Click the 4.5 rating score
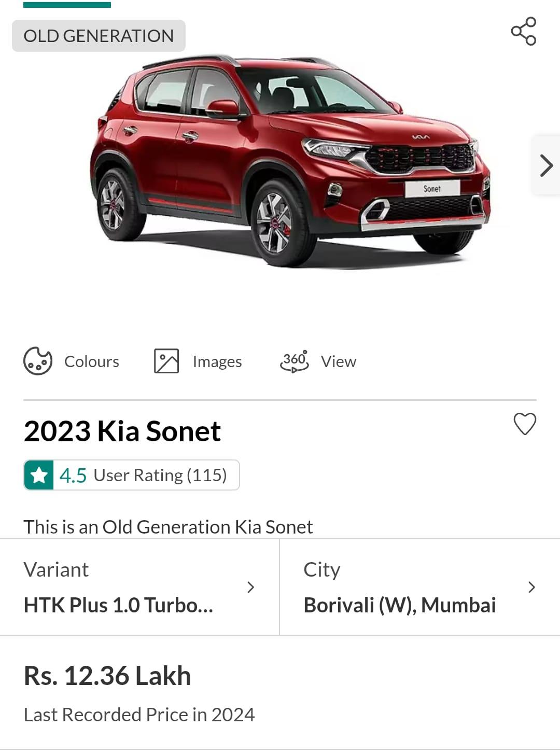Image resolution: width=560 pixels, height=755 pixels. point(73,475)
